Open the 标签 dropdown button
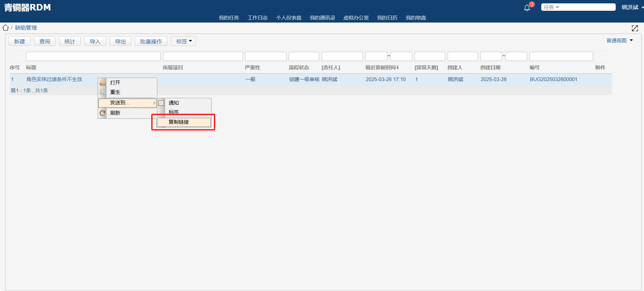The image size is (644, 291). (184, 41)
